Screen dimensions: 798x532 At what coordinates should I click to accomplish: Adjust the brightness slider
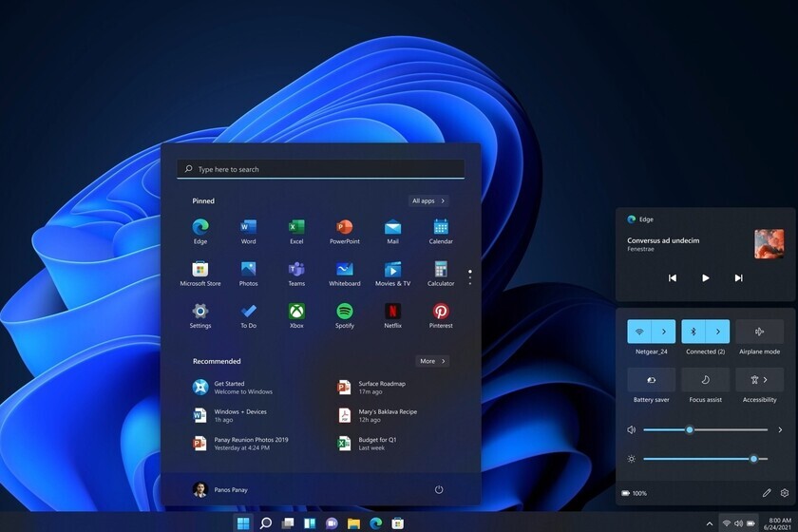(x=705, y=459)
